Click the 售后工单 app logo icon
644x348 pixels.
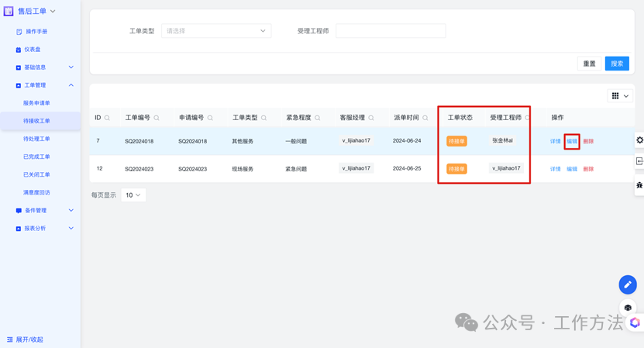pos(9,12)
